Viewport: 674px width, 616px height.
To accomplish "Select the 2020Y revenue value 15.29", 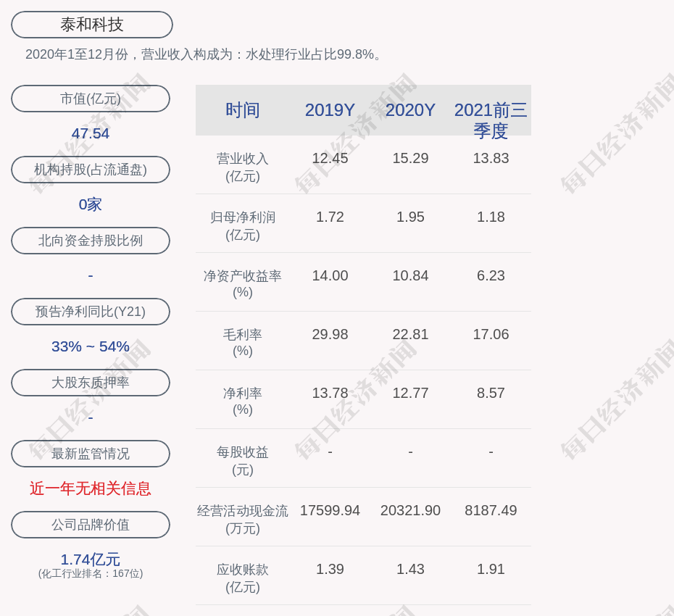I will tap(410, 158).
